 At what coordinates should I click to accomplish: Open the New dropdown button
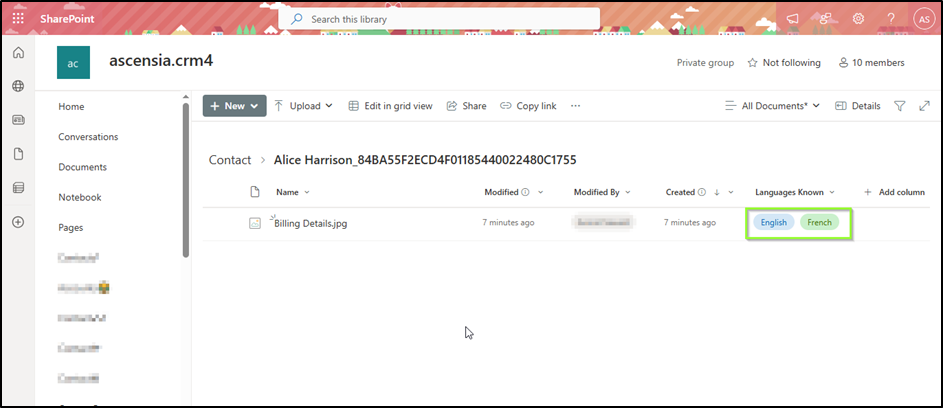(x=234, y=106)
